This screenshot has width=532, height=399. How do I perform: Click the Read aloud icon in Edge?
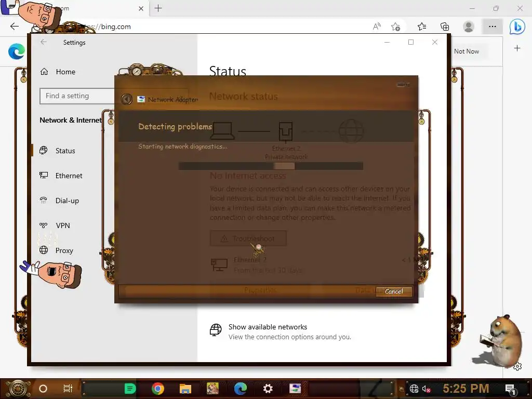click(377, 26)
